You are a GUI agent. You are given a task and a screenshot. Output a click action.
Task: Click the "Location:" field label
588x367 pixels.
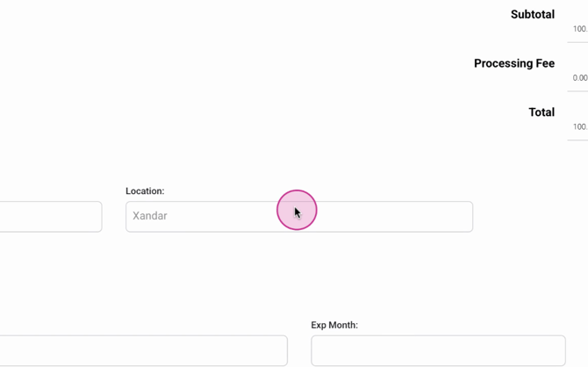pos(145,191)
